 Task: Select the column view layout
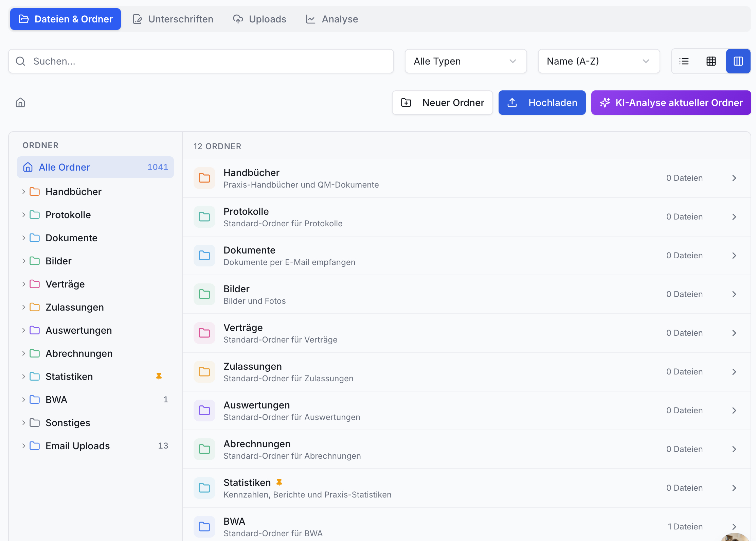pos(738,61)
